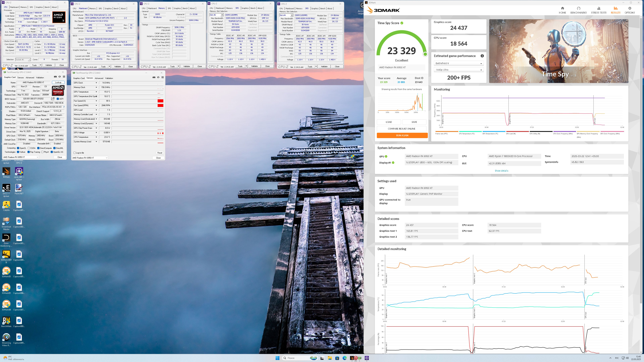Toggle DirectML checkbox in GPU-Z

tap(54, 148)
